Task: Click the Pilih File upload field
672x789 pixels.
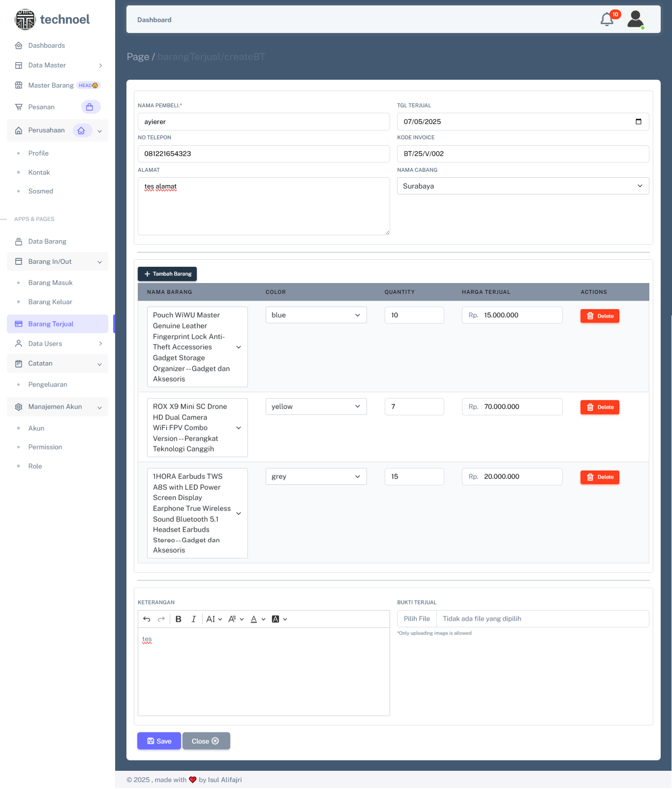Action: 417,619
